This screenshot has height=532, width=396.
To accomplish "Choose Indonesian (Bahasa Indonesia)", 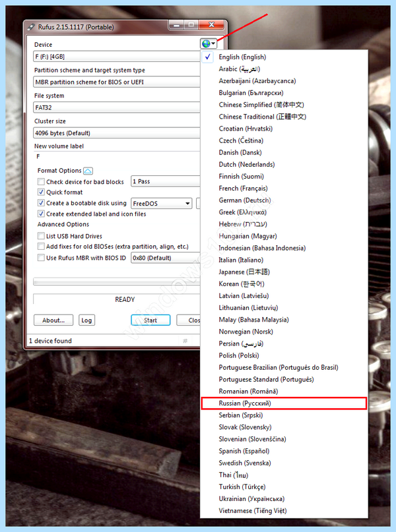I will click(284, 248).
